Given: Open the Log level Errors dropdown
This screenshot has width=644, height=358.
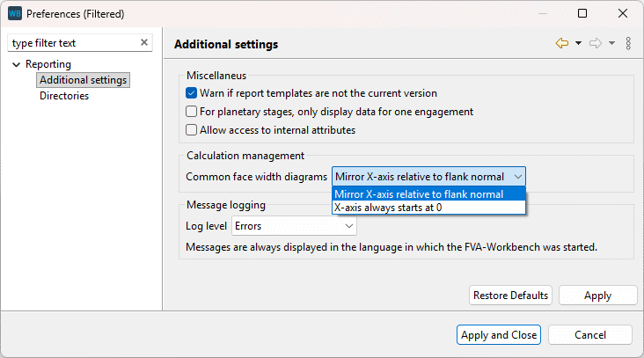Looking at the screenshot, I should 294,226.
